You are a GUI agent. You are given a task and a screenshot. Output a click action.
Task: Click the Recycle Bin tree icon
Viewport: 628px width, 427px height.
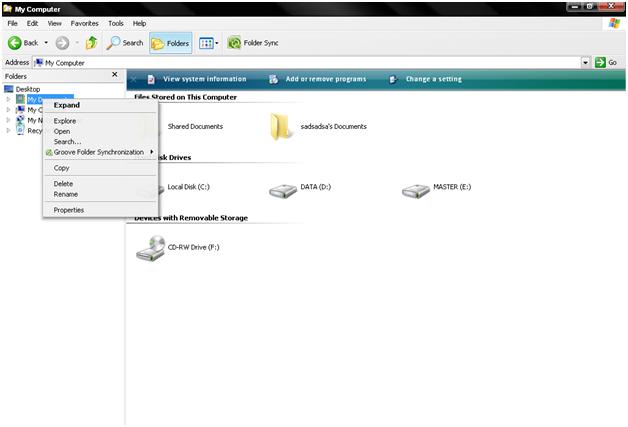20,130
